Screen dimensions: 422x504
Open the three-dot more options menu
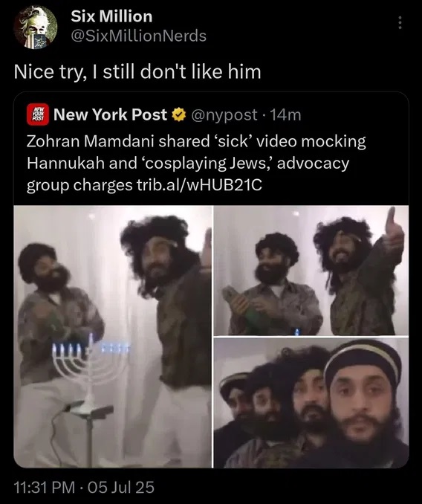(x=400, y=23)
